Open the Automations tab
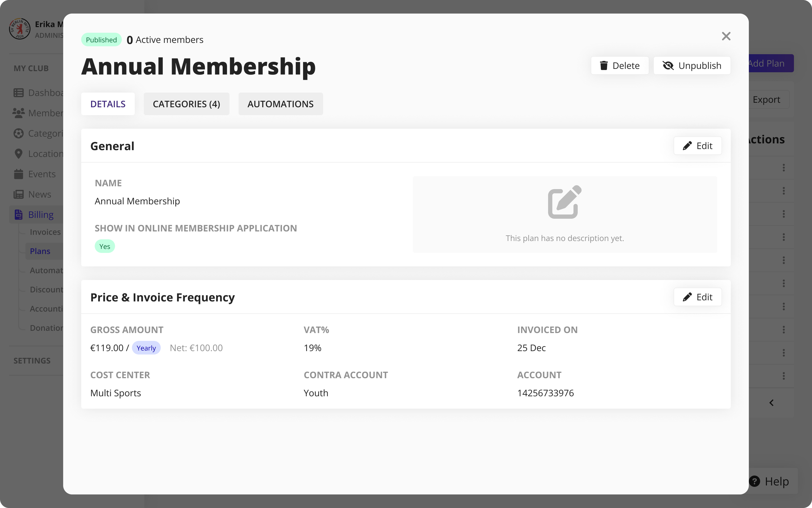 tap(281, 104)
